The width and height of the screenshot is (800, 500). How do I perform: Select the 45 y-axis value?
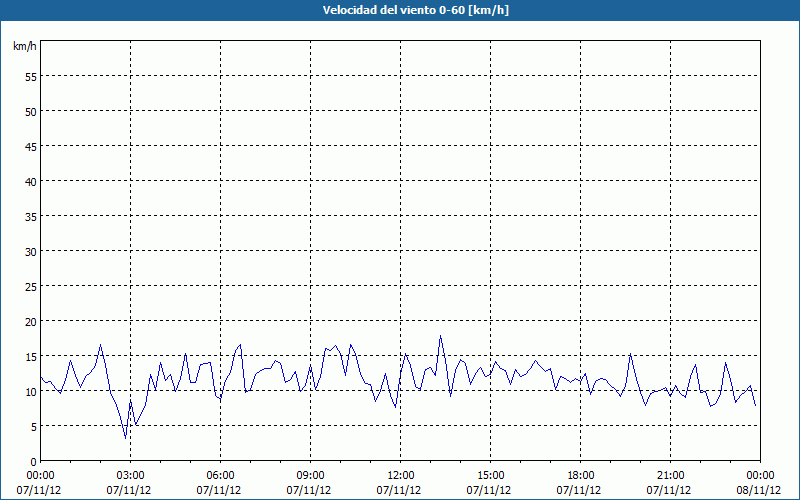point(31,146)
